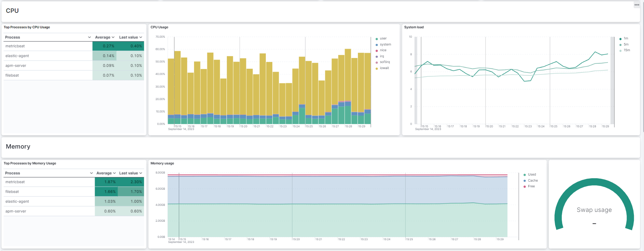The width and height of the screenshot is (644, 251).
Task: Click the CPU Usage panel title
Action: 159,27
